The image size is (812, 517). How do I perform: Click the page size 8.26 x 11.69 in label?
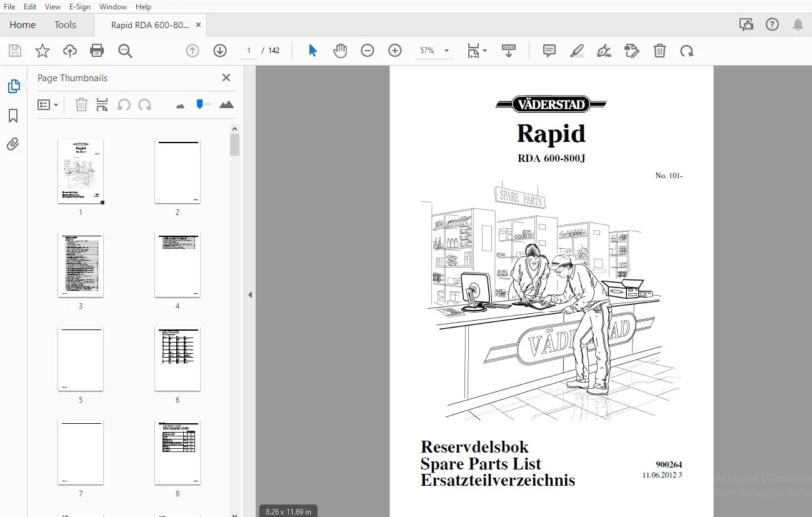pos(288,511)
